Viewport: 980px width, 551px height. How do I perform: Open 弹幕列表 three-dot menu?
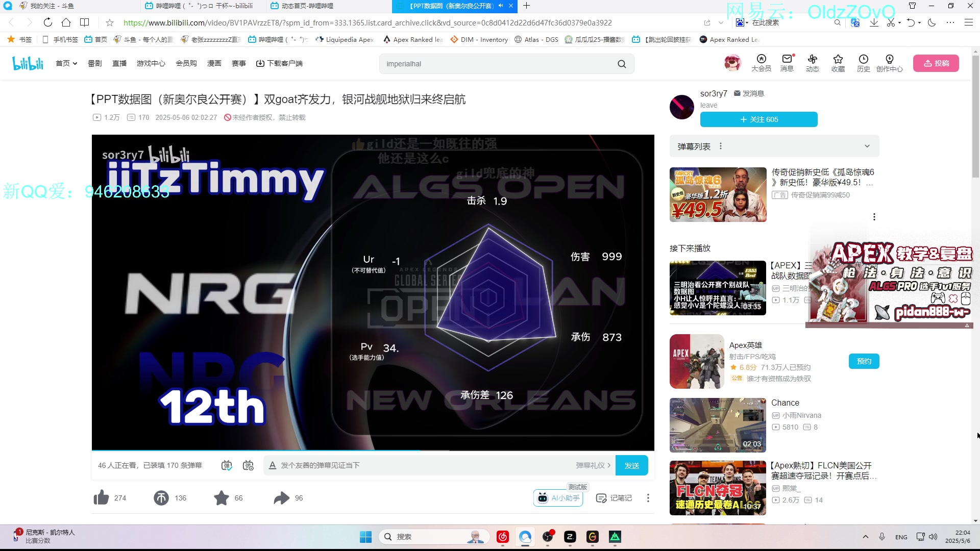click(721, 146)
